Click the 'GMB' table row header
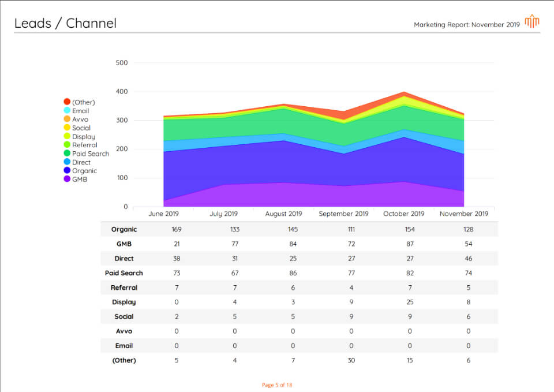Viewport: 554px width, 392px height. pos(124,244)
